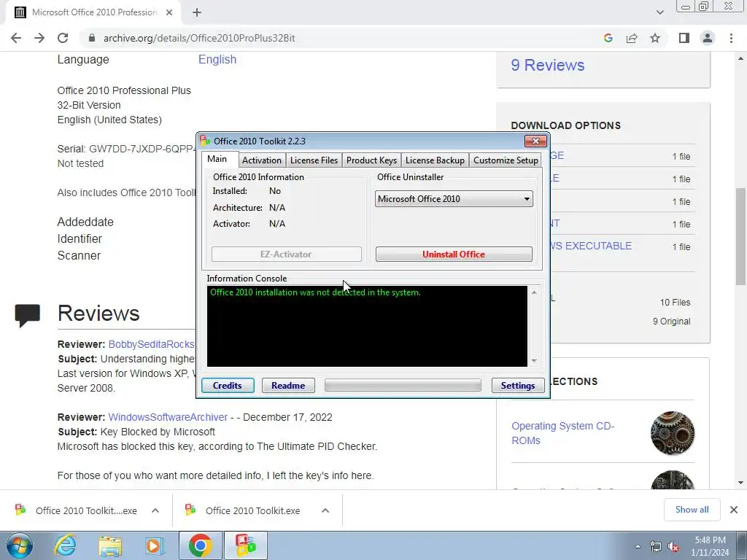Open the toolkit Settings button
Viewport: 747px width, 560px height.
(518, 385)
